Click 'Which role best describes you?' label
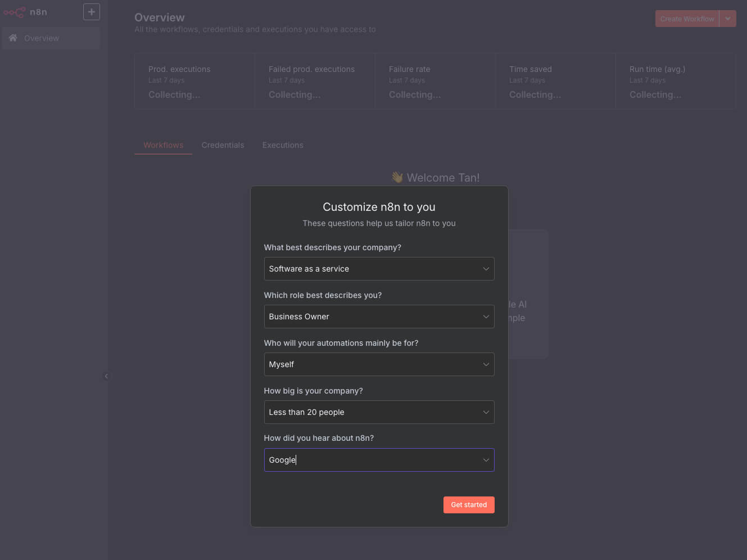Screen dimensions: 747x560 pyautogui.click(x=323, y=295)
